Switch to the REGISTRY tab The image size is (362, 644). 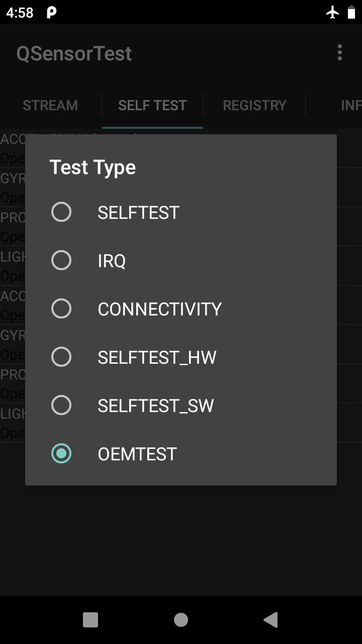coord(254,105)
